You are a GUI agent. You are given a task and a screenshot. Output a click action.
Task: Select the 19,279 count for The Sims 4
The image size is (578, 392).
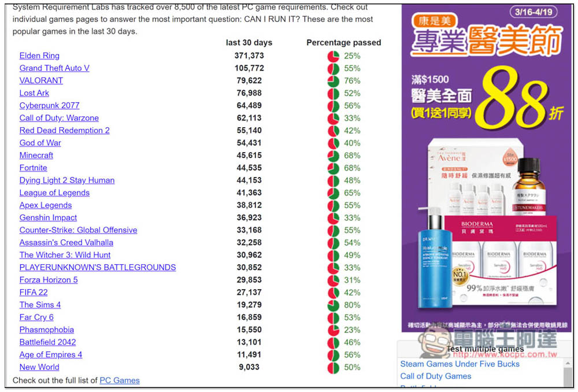pos(249,305)
